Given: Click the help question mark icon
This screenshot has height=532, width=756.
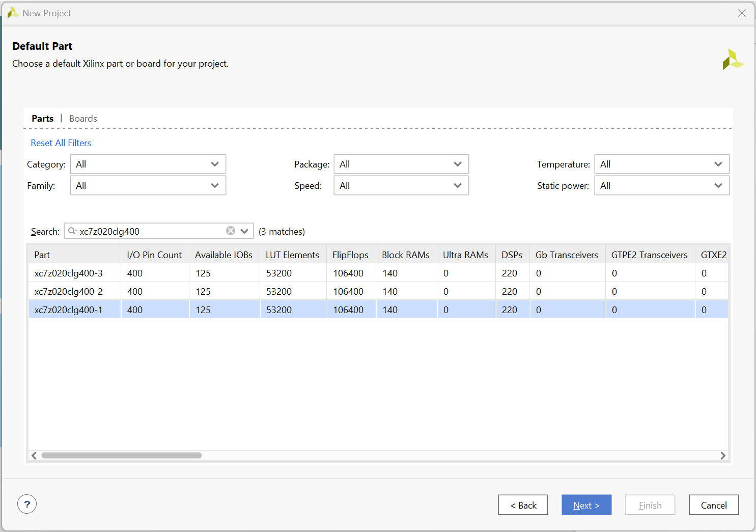Looking at the screenshot, I should [x=27, y=505].
